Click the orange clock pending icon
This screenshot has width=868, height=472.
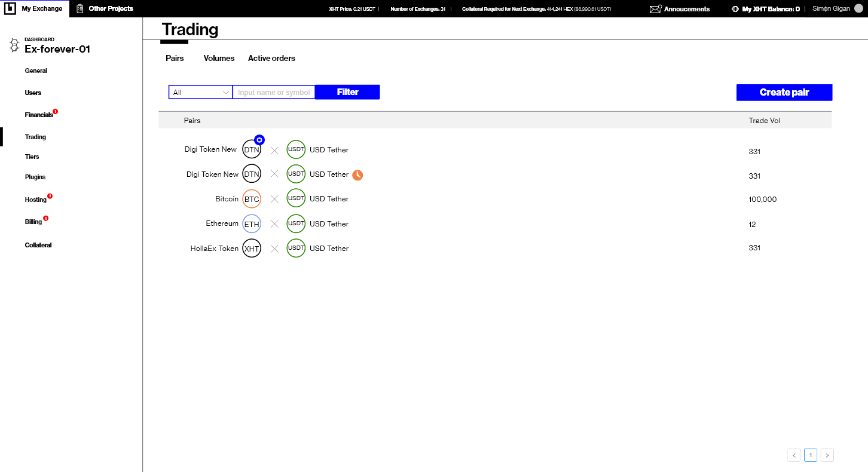point(357,174)
